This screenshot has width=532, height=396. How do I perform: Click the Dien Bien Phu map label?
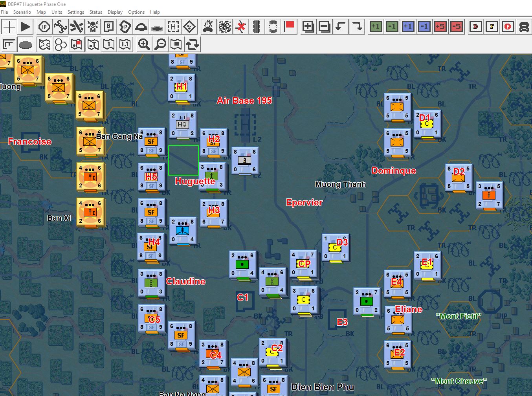tap(323, 387)
